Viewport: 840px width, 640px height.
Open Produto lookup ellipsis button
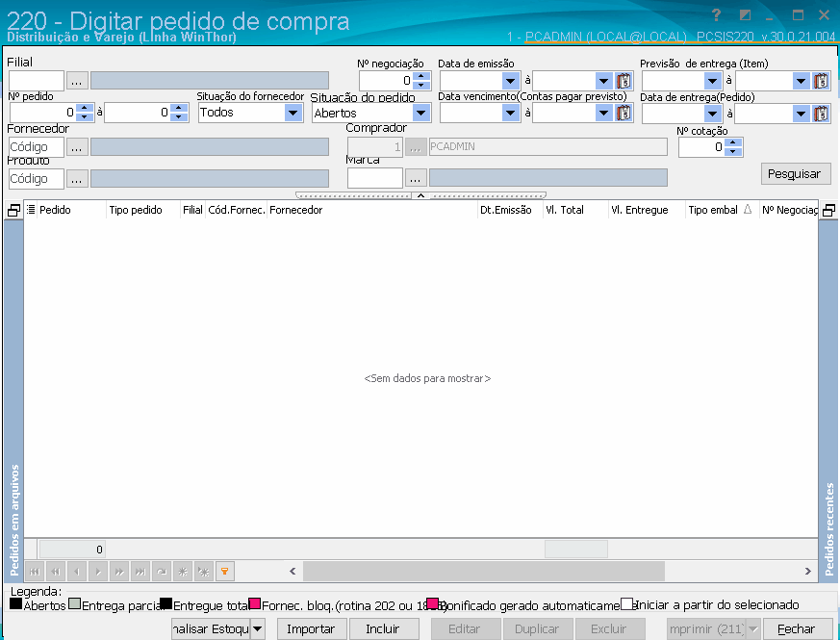click(x=77, y=178)
